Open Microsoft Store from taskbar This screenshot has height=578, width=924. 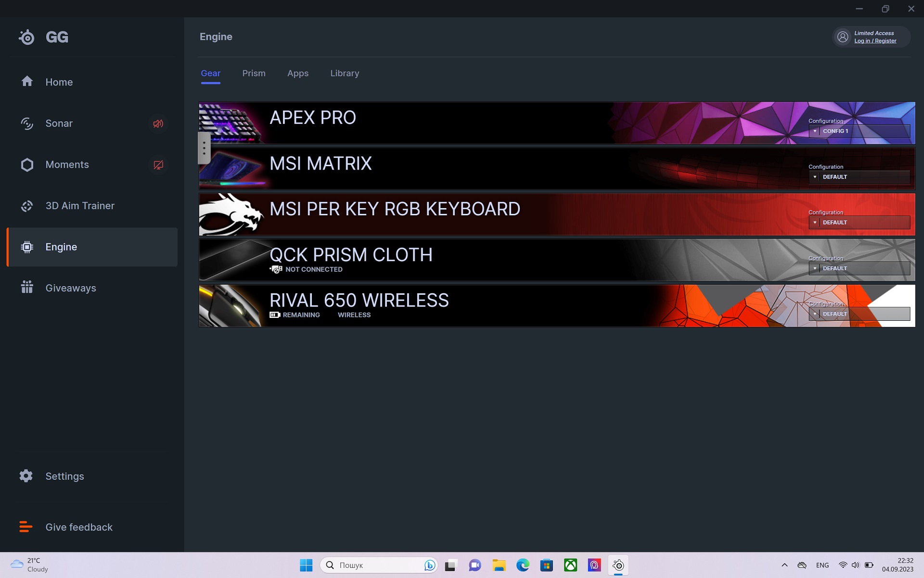pos(547,565)
